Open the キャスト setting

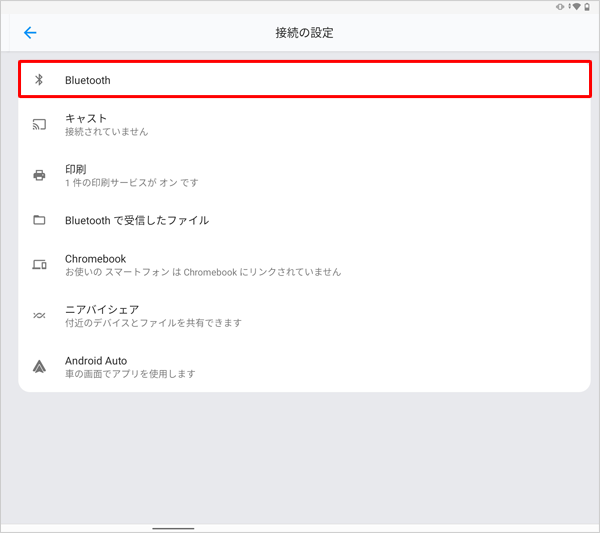point(305,124)
